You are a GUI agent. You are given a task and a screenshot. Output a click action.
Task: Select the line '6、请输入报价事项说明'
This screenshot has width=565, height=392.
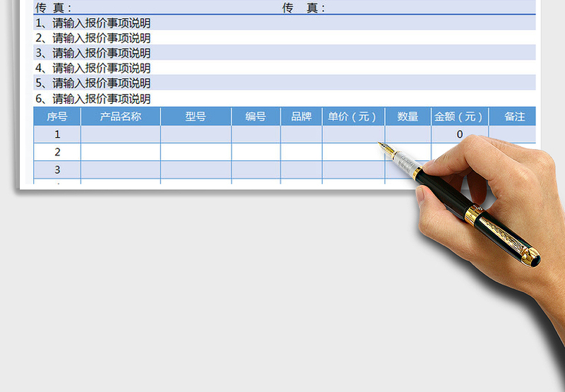(x=93, y=98)
